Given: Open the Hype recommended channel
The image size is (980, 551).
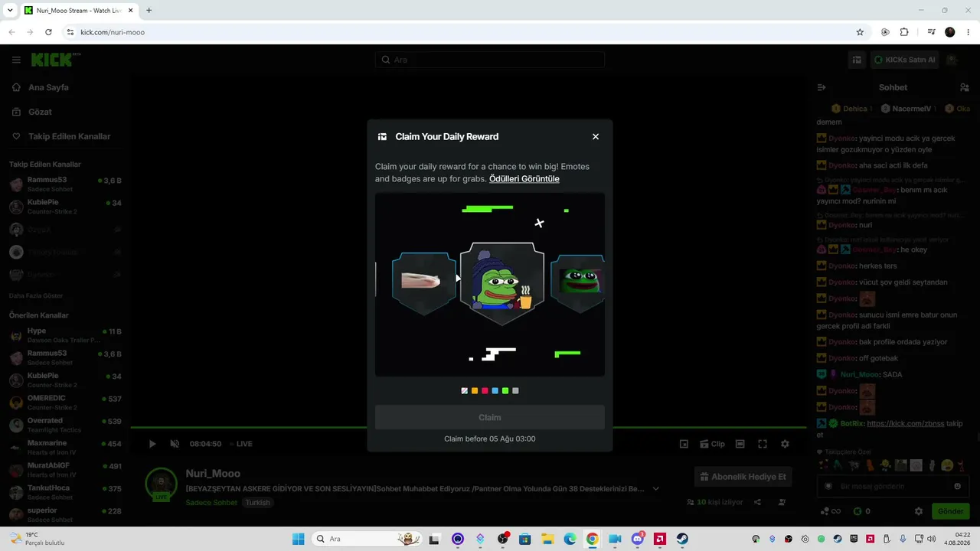Looking at the screenshot, I should pyautogui.click(x=65, y=335).
